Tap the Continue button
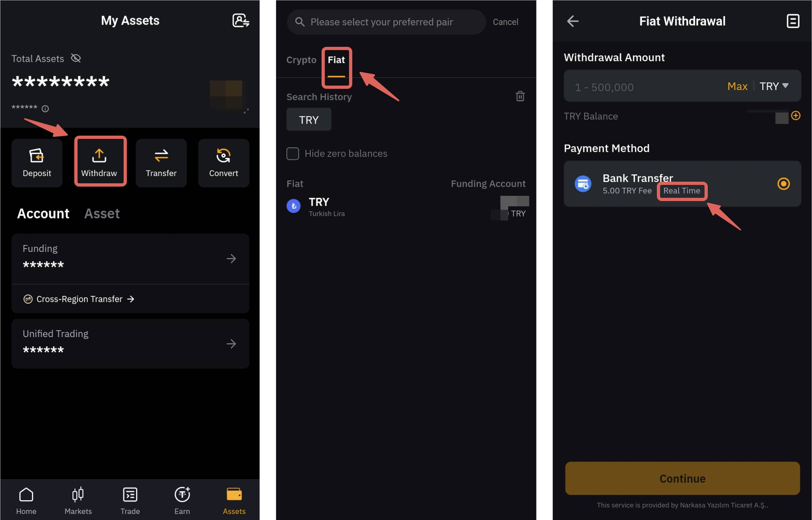The height and width of the screenshot is (520, 812). point(682,478)
